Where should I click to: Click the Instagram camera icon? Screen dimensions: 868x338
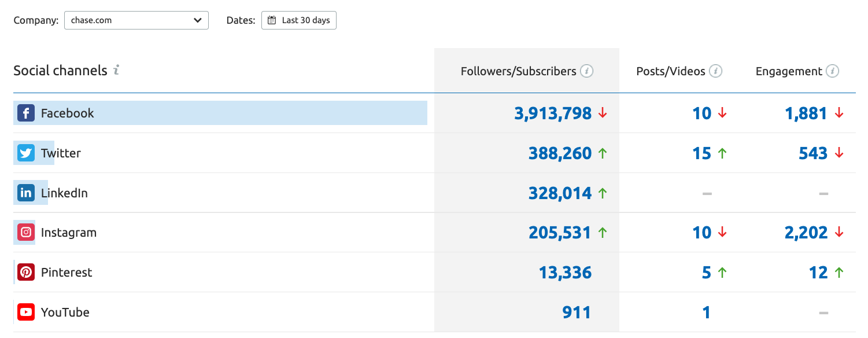26,233
